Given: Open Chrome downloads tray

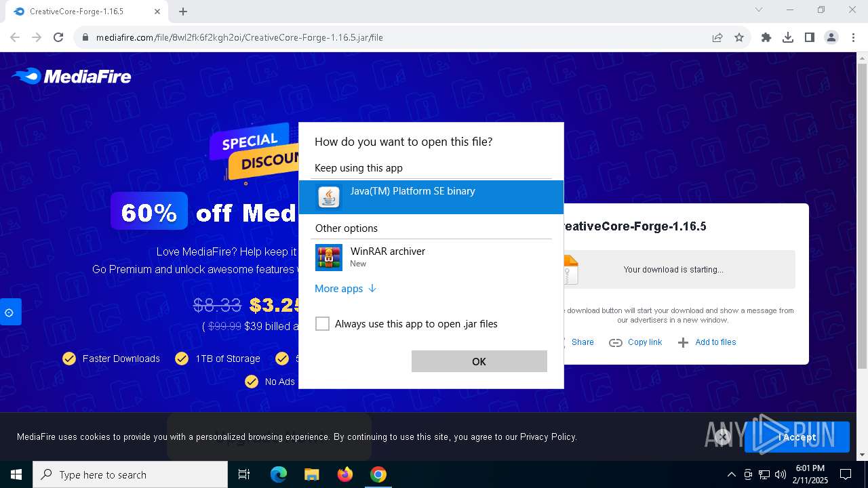Looking at the screenshot, I should click(788, 37).
